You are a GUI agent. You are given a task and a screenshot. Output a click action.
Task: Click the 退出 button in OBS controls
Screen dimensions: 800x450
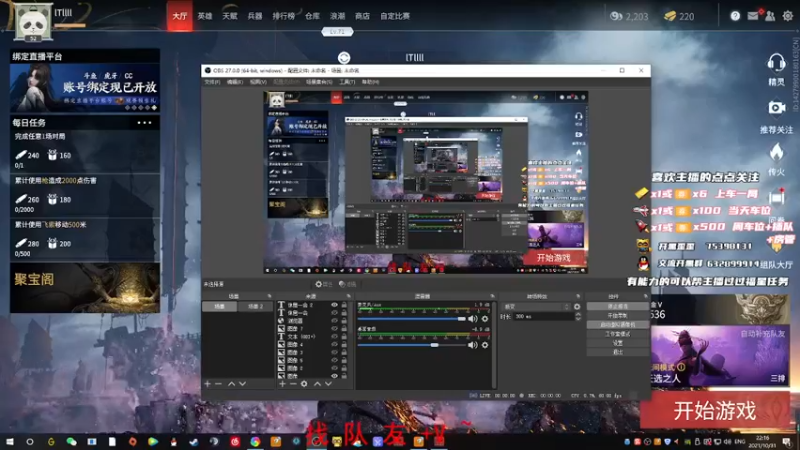[617, 352]
